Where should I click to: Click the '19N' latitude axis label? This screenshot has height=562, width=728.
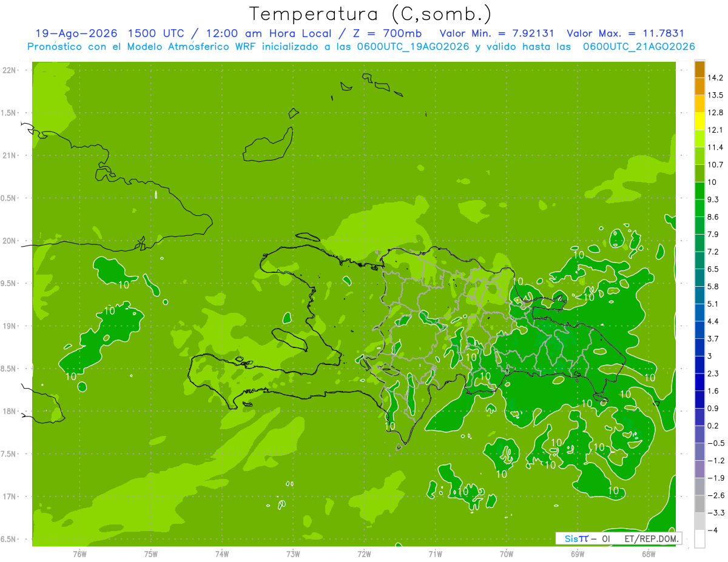[x=10, y=326]
